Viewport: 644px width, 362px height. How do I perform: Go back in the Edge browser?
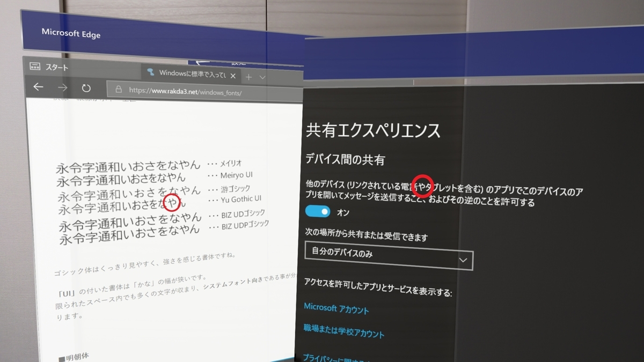point(38,87)
